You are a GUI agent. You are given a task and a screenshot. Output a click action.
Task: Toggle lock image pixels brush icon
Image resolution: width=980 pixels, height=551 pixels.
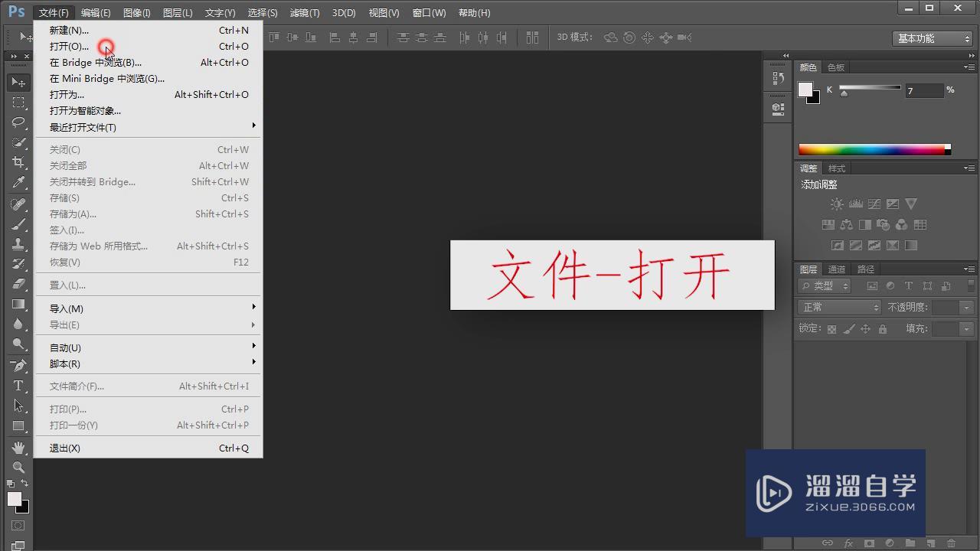pos(849,329)
